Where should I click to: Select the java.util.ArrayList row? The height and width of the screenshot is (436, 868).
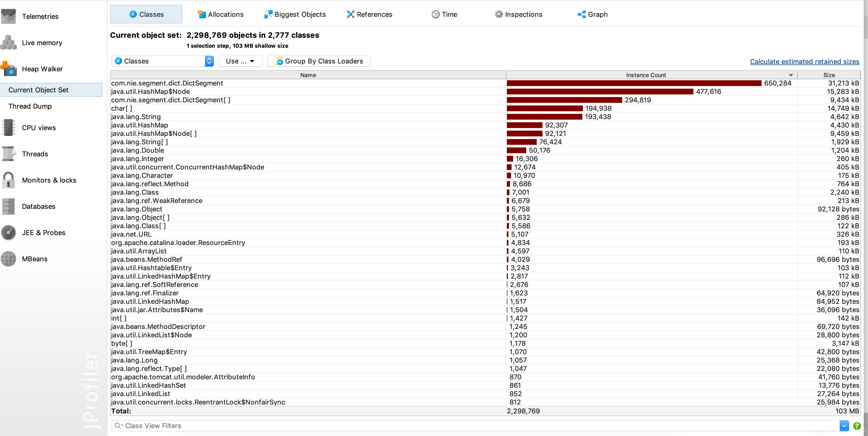(485, 251)
